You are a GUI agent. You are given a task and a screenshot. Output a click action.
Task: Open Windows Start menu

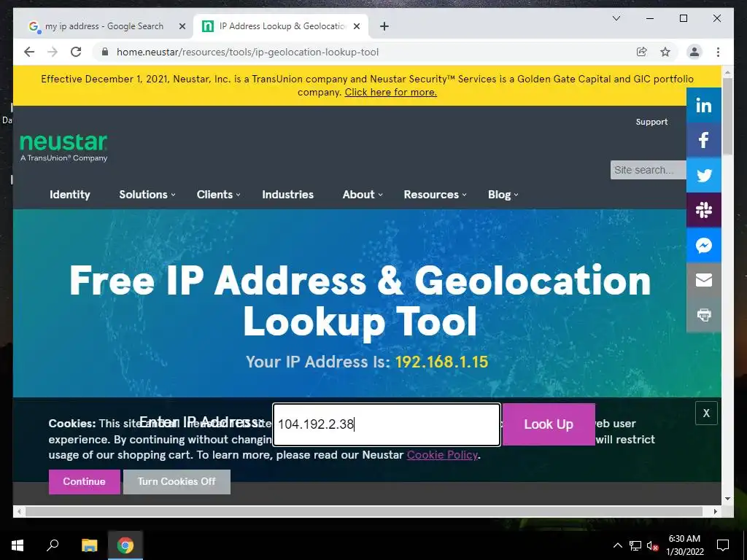pyautogui.click(x=18, y=545)
